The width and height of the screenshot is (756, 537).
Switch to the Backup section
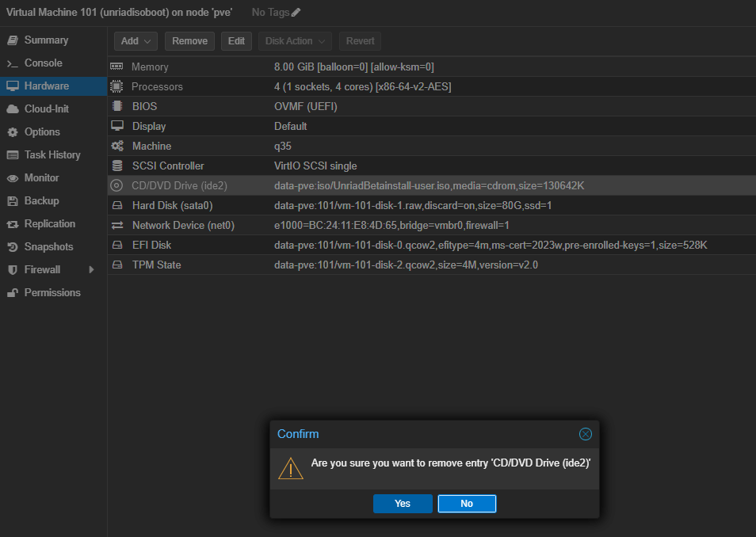pyautogui.click(x=54, y=201)
